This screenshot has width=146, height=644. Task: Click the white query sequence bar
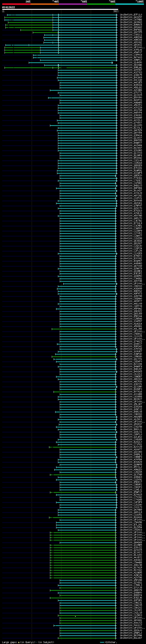[60, 10]
